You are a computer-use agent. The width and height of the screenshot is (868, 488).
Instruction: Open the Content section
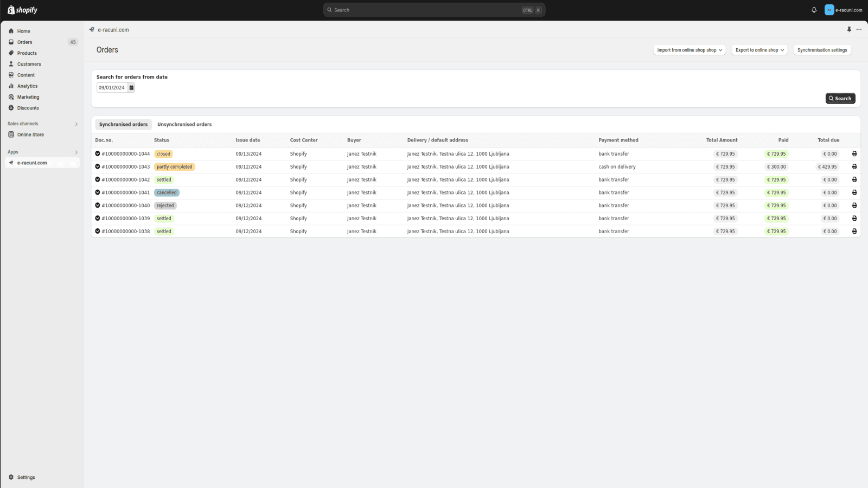click(x=25, y=75)
